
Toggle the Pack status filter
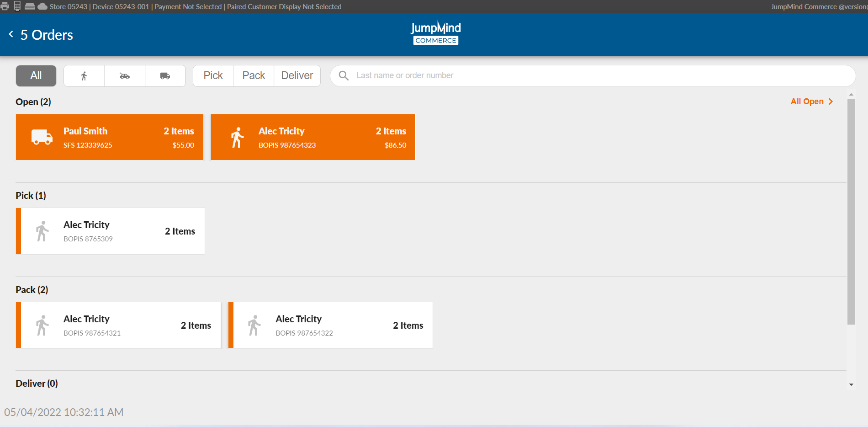tap(254, 76)
